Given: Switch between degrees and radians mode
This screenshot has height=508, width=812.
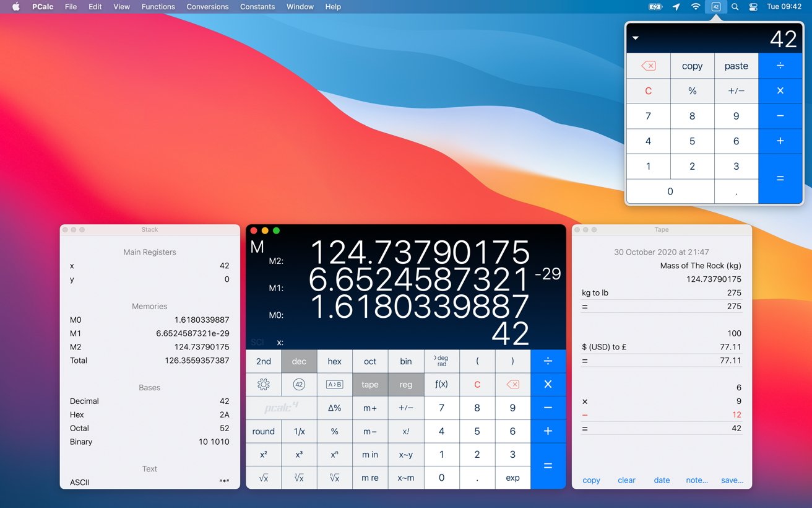Looking at the screenshot, I should (441, 361).
